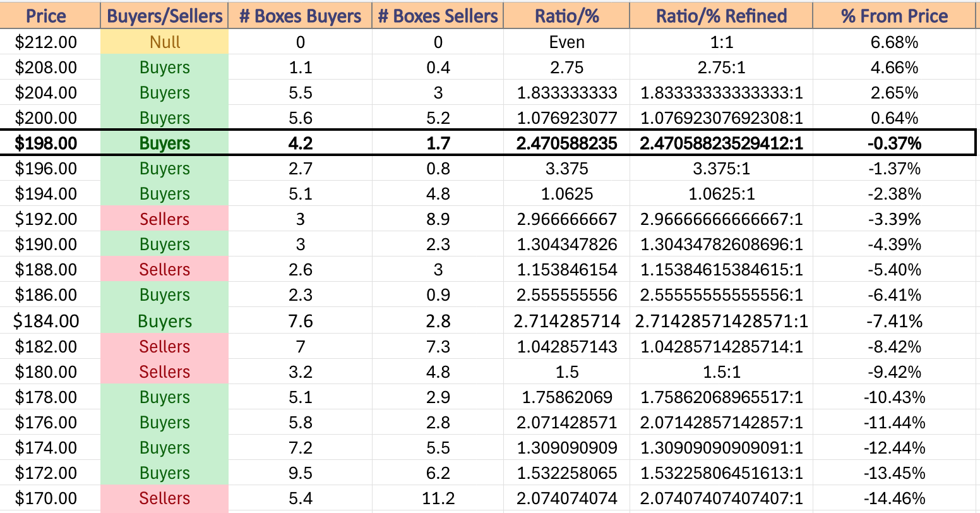
Task: Select the -0.37% bold cell
Action: tap(894, 143)
